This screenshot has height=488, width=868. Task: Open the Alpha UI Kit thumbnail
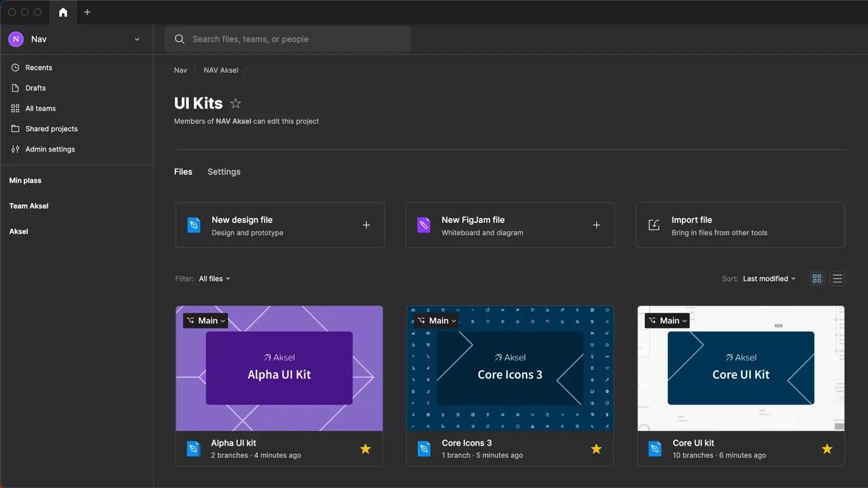point(279,369)
